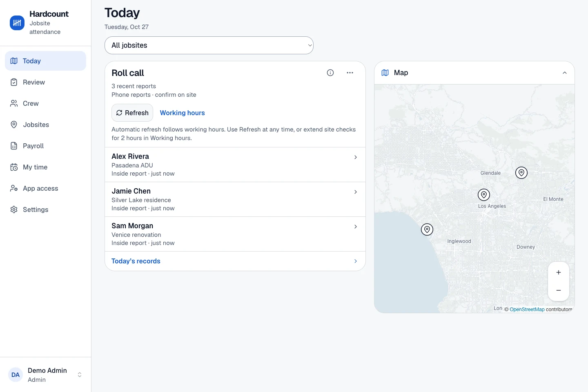Click the My time calendar-clock icon
The width and height of the screenshot is (588, 392).
pos(14,167)
